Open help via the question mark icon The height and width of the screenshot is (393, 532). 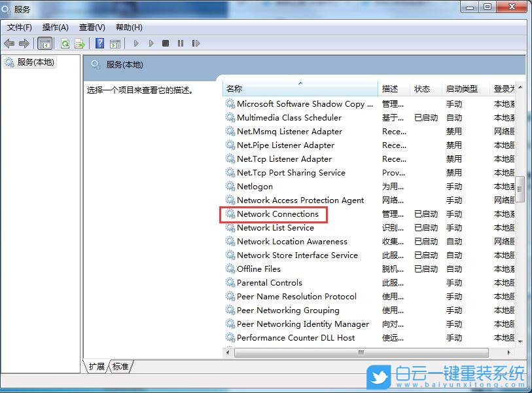point(99,43)
